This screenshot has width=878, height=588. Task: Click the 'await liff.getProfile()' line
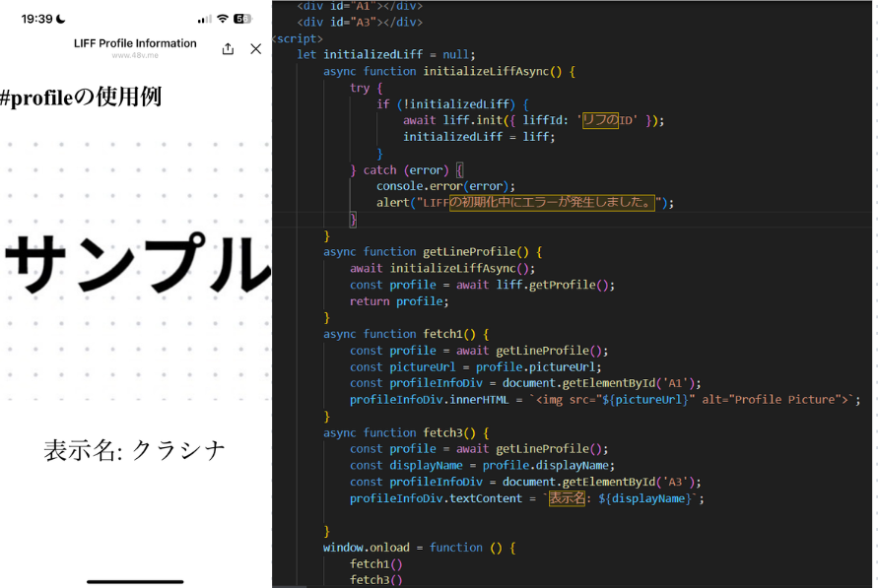pyautogui.click(x=482, y=285)
